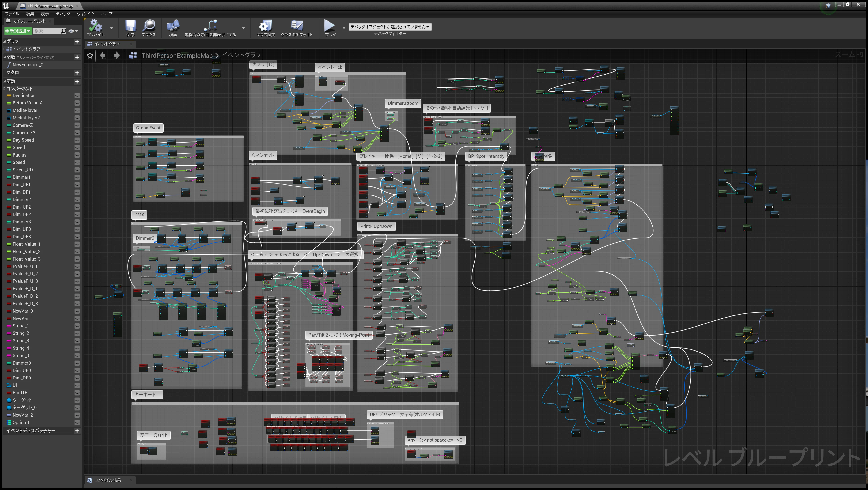Go back with graph navigation arrow

(x=103, y=55)
